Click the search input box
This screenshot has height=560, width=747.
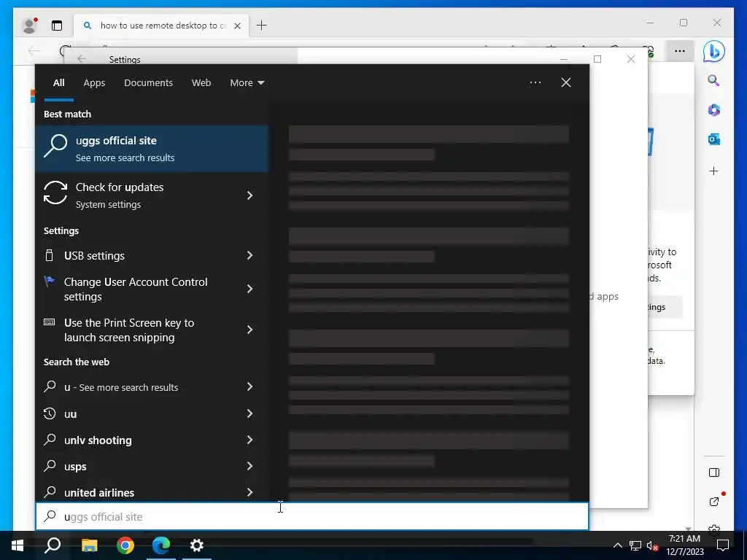pos(312,517)
